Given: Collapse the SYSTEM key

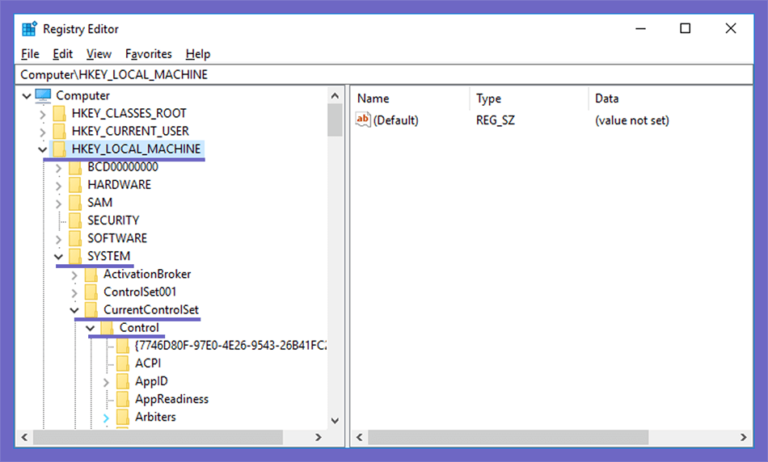Looking at the screenshot, I should 58,257.
